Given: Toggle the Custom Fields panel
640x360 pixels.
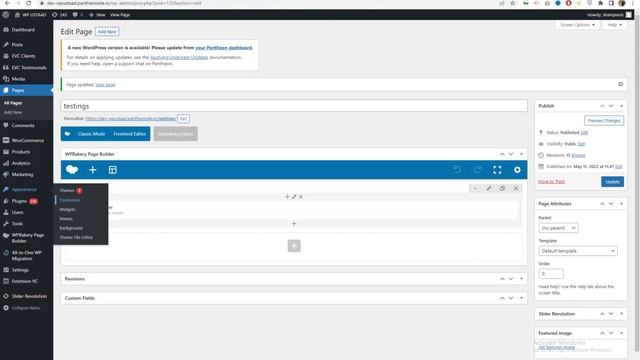Looking at the screenshot, I should [x=521, y=298].
